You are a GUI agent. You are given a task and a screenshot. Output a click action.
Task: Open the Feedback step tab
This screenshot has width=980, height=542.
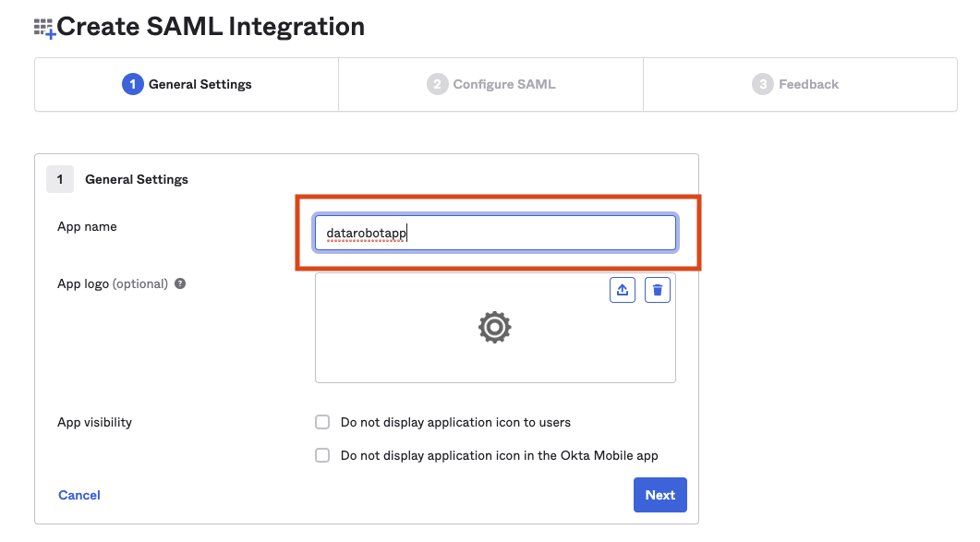coord(808,84)
